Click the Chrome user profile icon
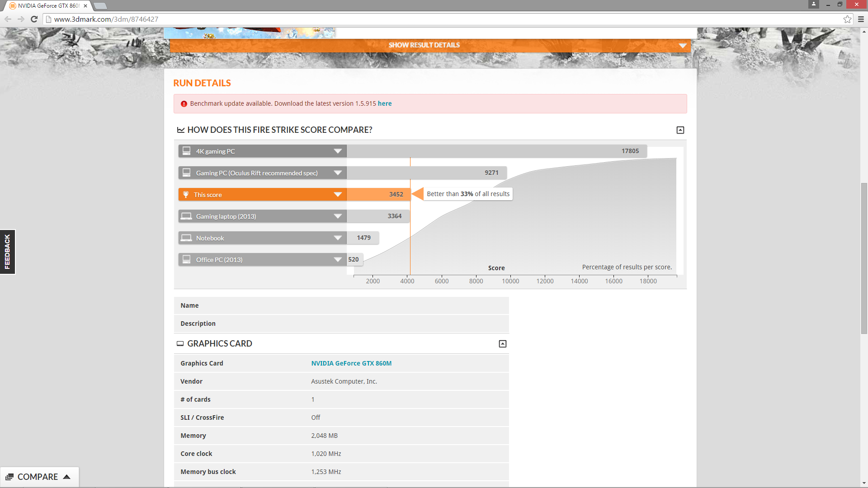Screen dimensions: 868x488 tap(814, 4)
